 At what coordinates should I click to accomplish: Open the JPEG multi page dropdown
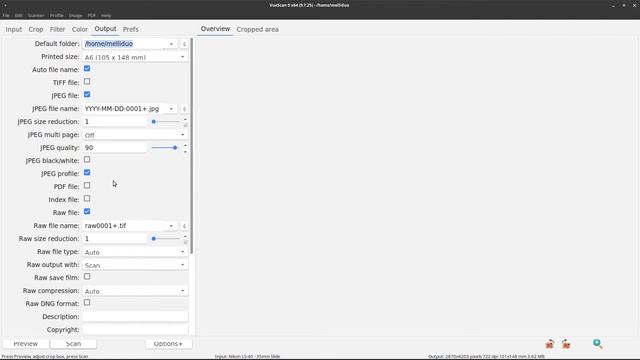click(135, 135)
